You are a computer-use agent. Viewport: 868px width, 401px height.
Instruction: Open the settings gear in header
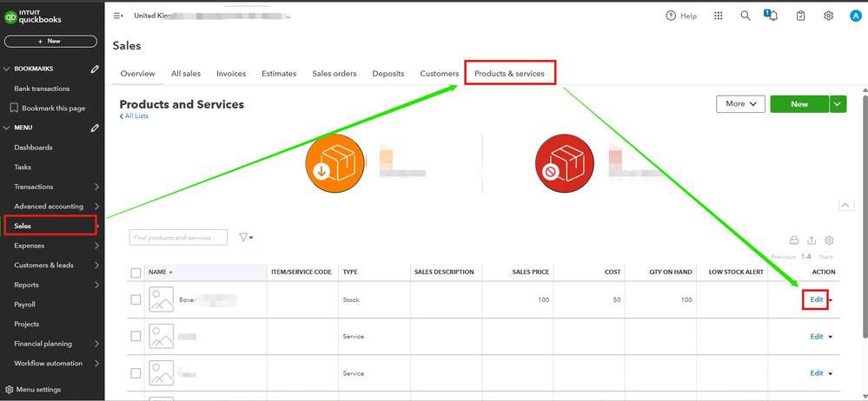828,16
